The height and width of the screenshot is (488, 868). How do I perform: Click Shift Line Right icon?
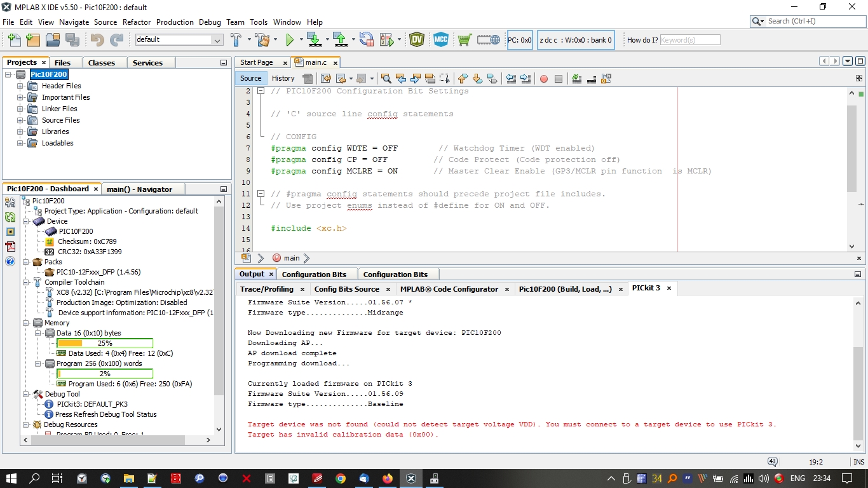pyautogui.click(x=526, y=79)
